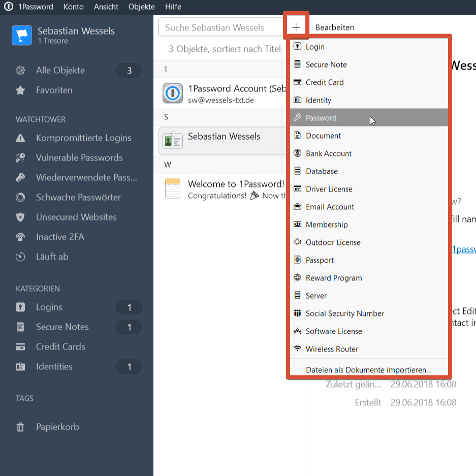Screen dimensions: 476x476
Task: Choose Software License from menu
Action: point(369,331)
